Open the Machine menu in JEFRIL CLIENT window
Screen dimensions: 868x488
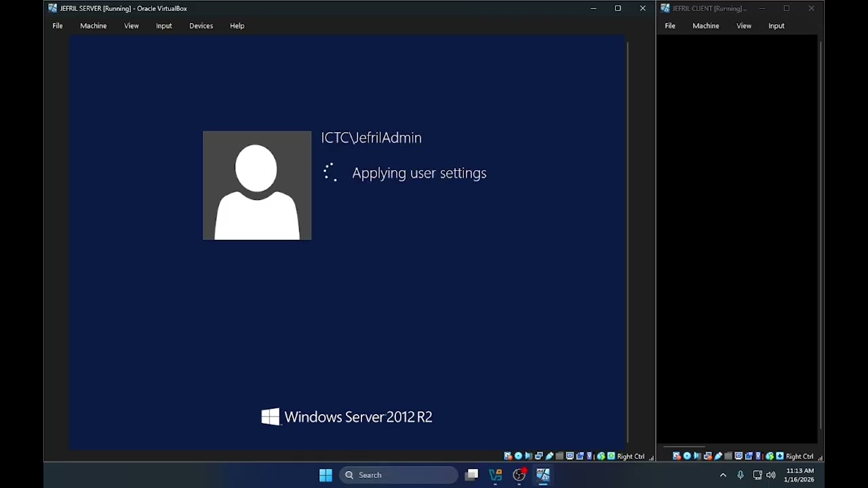(x=706, y=26)
